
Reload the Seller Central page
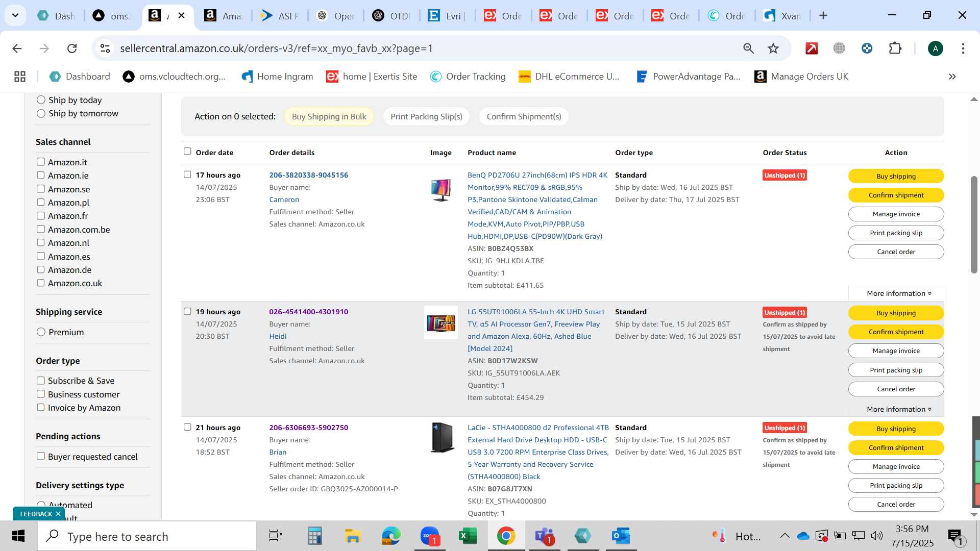click(72, 48)
